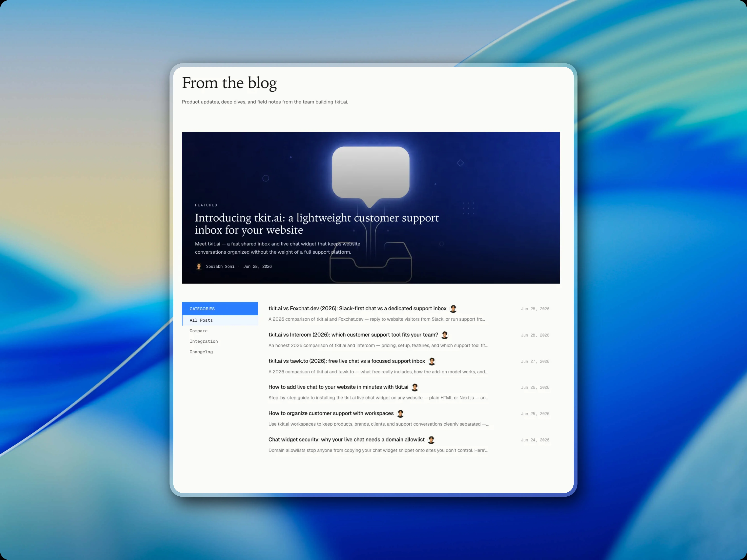Viewport: 747px width, 560px height.
Task: Click the 'Step-by-step guide' excerpt text
Action: tap(378, 398)
